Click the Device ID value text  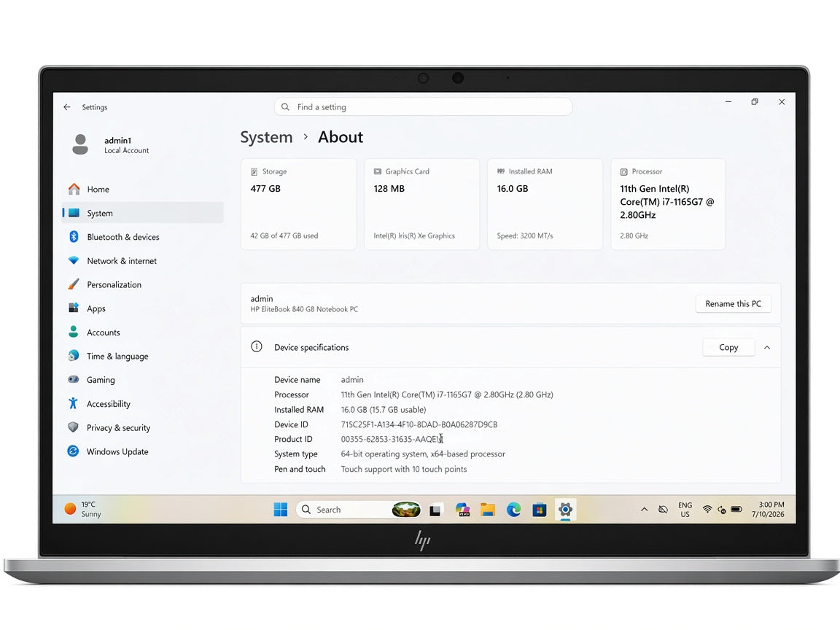click(419, 424)
